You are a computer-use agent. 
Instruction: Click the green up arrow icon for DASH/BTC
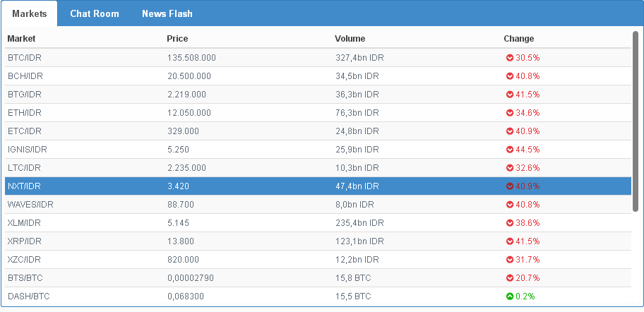(509, 296)
